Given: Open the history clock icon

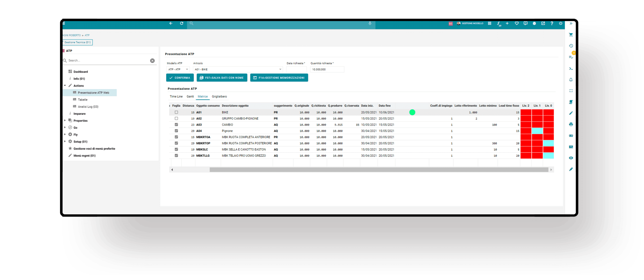Looking at the screenshot, I should point(571,46).
